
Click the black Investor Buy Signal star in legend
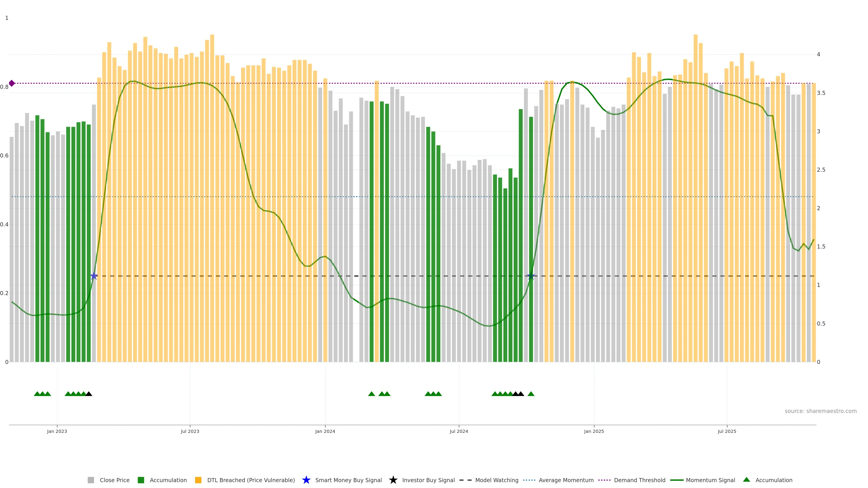pyautogui.click(x=393, y=480)
